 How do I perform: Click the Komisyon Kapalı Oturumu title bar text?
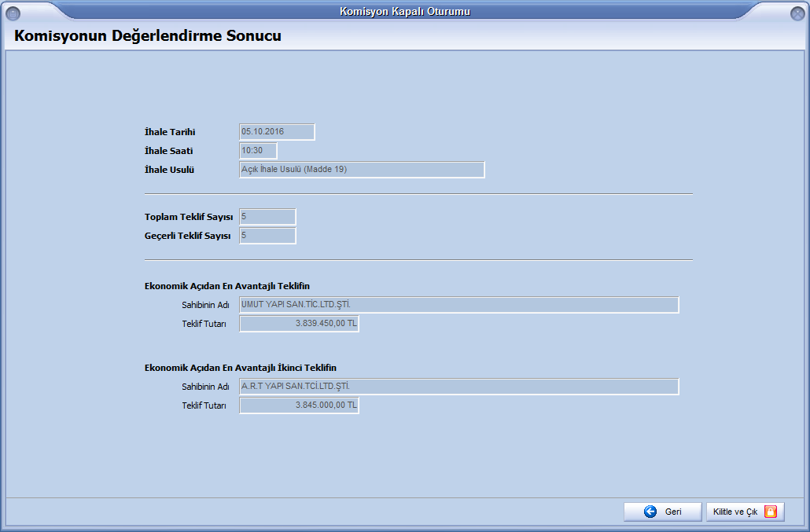click(405, 11)
